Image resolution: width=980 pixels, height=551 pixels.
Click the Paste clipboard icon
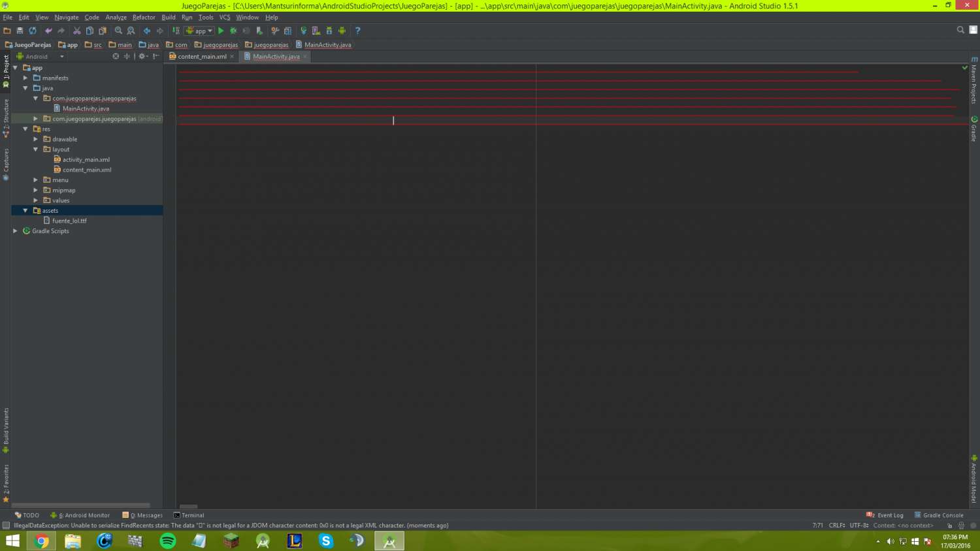click(103, 31)
